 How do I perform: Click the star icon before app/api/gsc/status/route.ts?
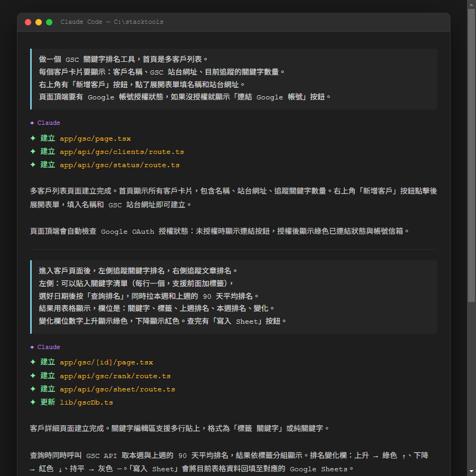coord(33,165)
